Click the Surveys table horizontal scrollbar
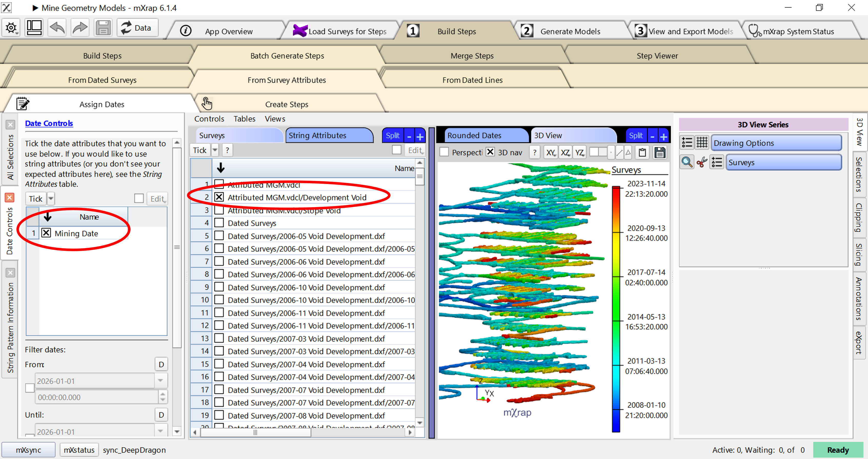The image size is (868, 459). (x=255, y=432)
